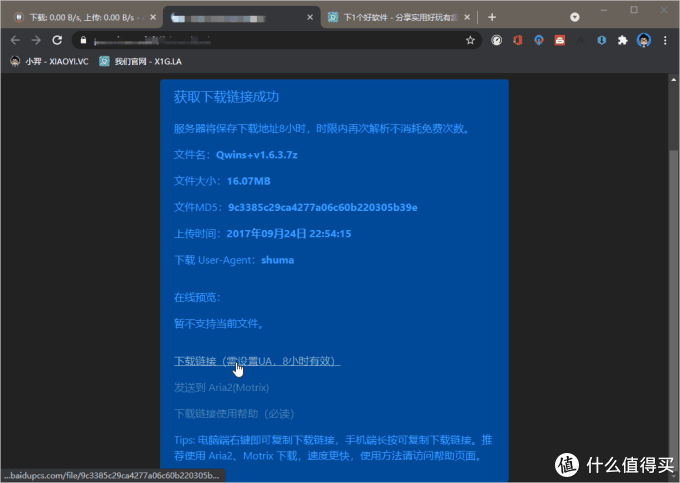Open Chrome's three-dot menu

pyautogui.click(x=665, y=40)
